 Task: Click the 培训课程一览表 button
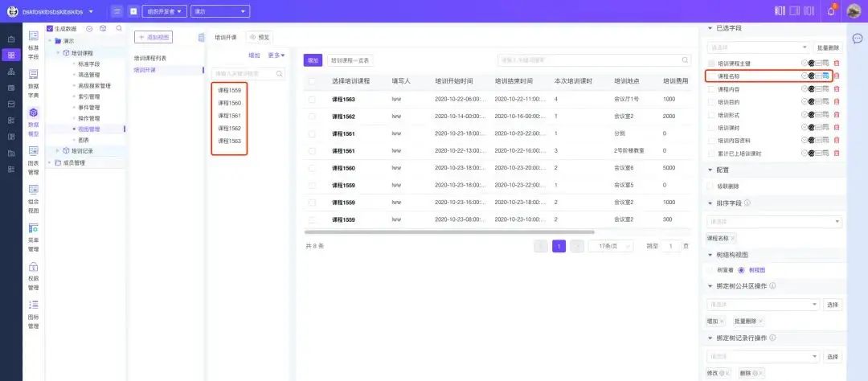350,60
